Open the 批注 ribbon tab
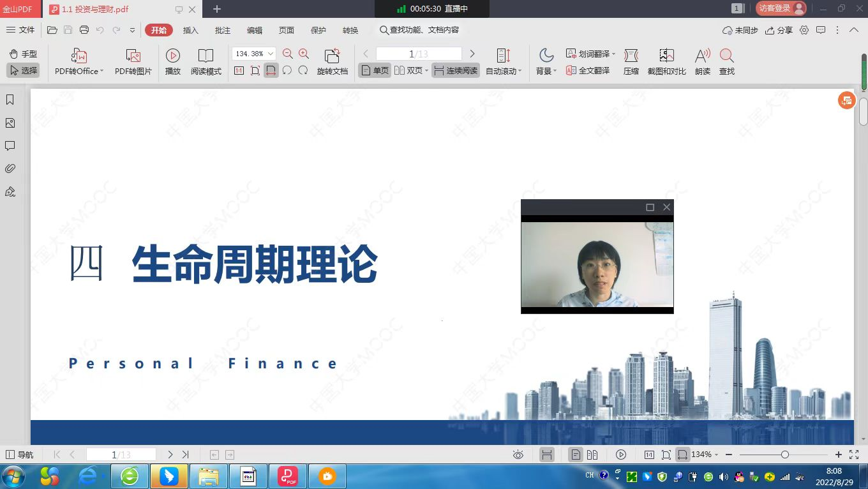The height and width of the screenshot is (489, 868). pos(223,30)
